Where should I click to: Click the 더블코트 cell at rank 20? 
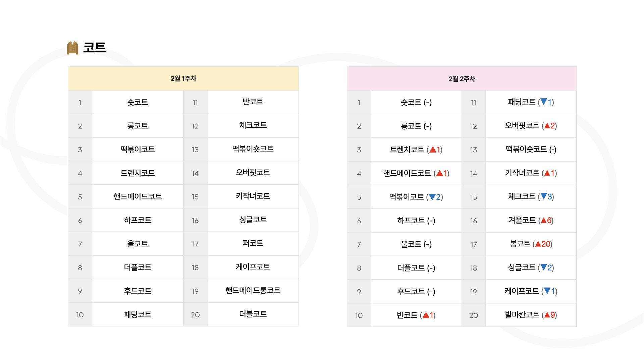pyautogui.click(x=253, y=314)
